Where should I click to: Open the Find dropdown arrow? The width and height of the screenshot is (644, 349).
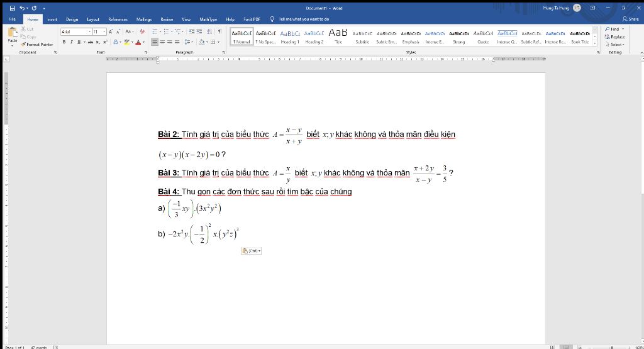623,29
